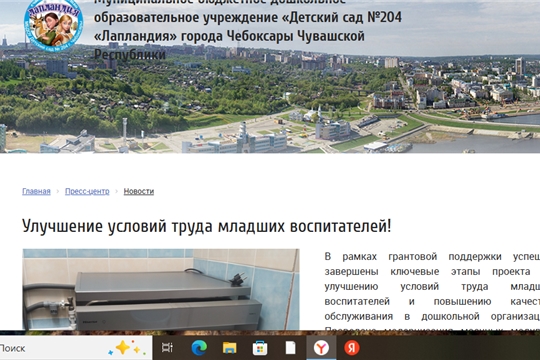
Task: Open the Новости breadcrumb link
Action: click(x=139, y=191)
